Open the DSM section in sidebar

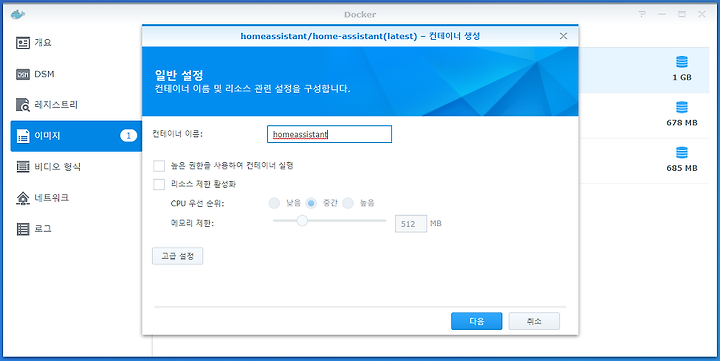coord(76,74)
